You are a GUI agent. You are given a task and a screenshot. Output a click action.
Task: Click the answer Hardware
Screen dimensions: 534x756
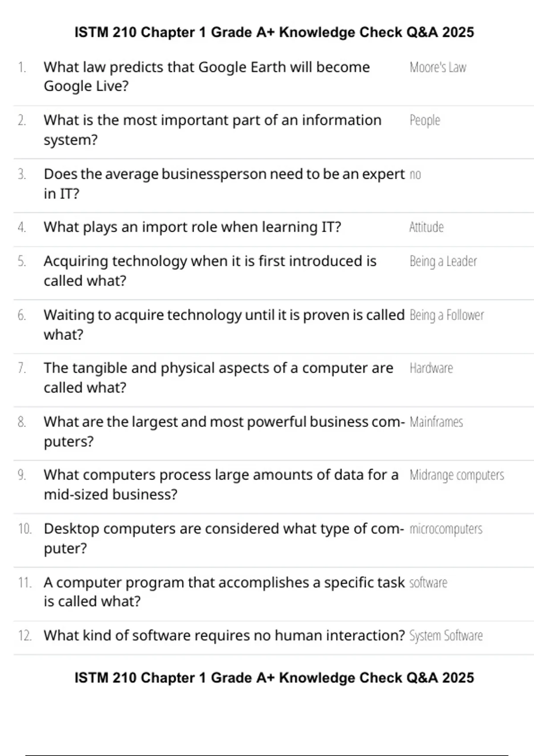(431, 368)
